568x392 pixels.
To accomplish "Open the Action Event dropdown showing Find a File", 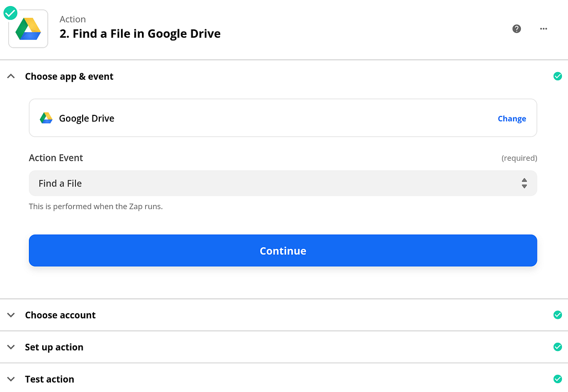I will coord(283,183).
